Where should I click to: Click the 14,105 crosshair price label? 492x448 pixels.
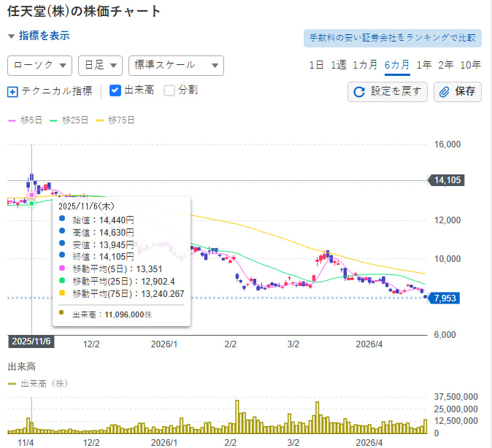[446, 180]
